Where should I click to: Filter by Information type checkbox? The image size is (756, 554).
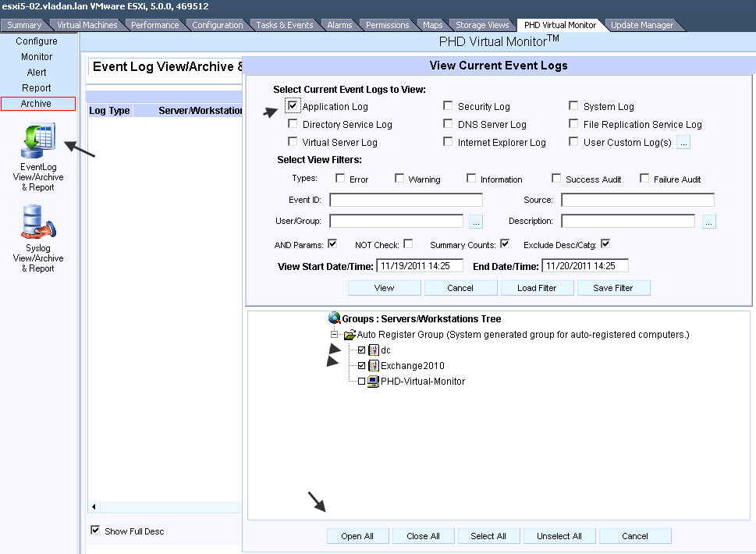[471, 179]
